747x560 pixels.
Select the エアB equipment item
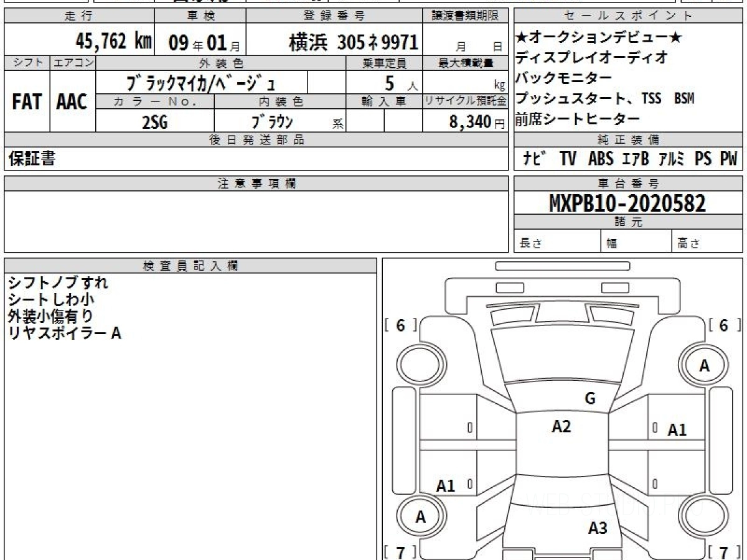[x=636, y=159]
